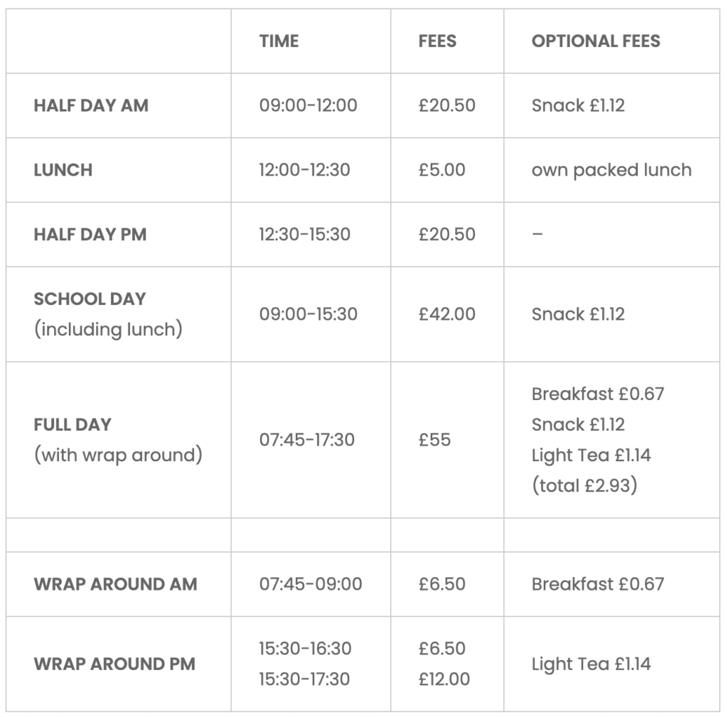
Task: Click the total £2.93 text
Action: pos(584,485)
